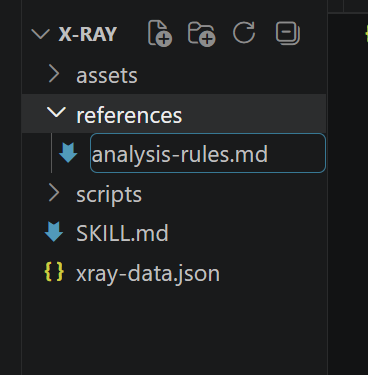Image resolution: width=368 pixels, height=375 pixels.
Task: Click JSON braces icon beside xray-data.json
Action: point(54,272)
